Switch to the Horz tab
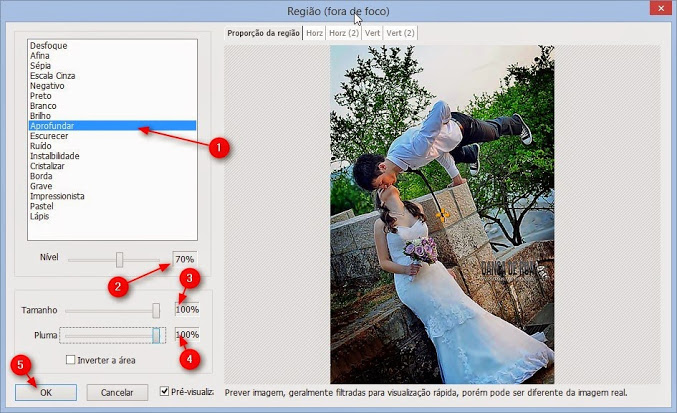Image resolution: width=677 pixels, height=413 pixels. click(314, 33)
